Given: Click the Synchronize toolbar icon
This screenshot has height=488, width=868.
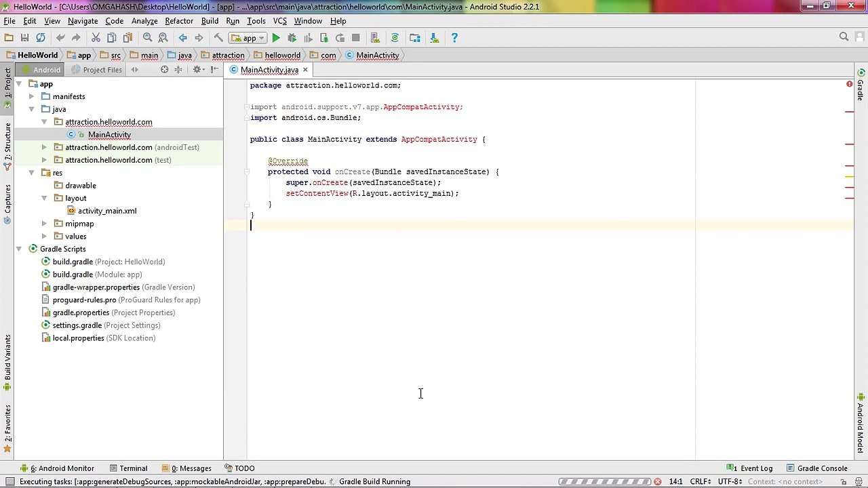Looking at the screenshot, I should 40,38.
